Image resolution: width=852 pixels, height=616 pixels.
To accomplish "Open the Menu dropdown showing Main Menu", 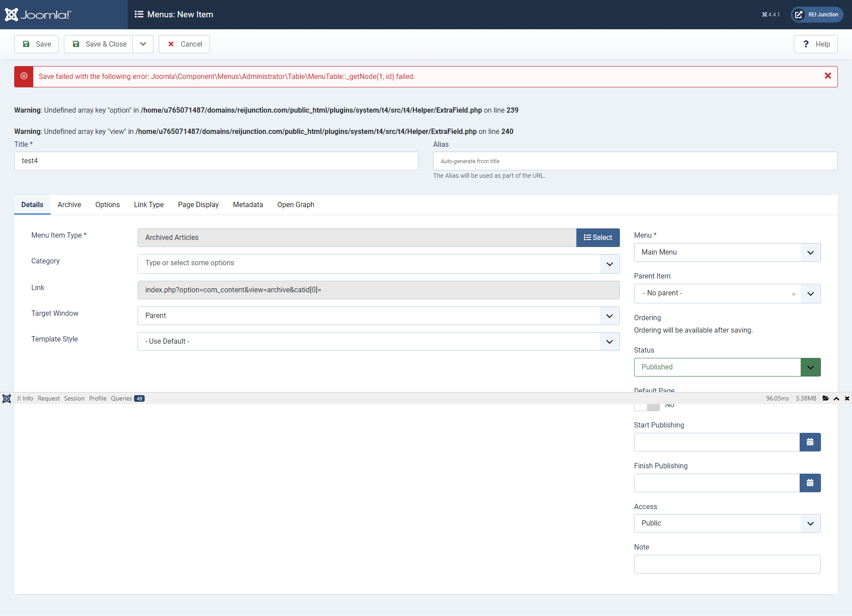I will click(727, 252).
